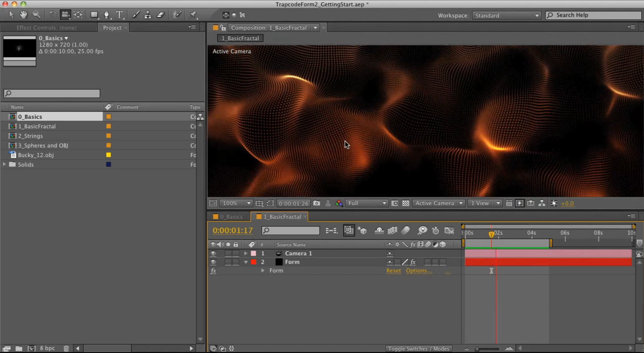
Task: Delete selected item with trash icon
Action: (66, 349)
